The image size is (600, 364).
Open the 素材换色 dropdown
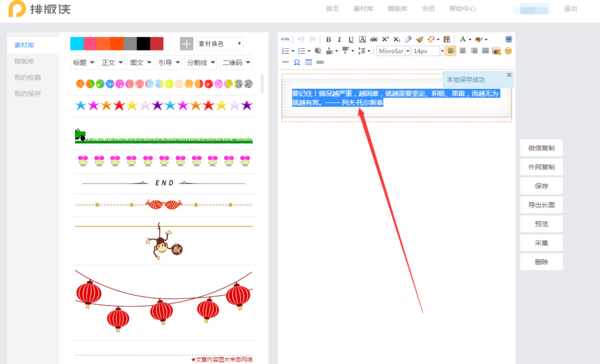(x=220, y=44)
